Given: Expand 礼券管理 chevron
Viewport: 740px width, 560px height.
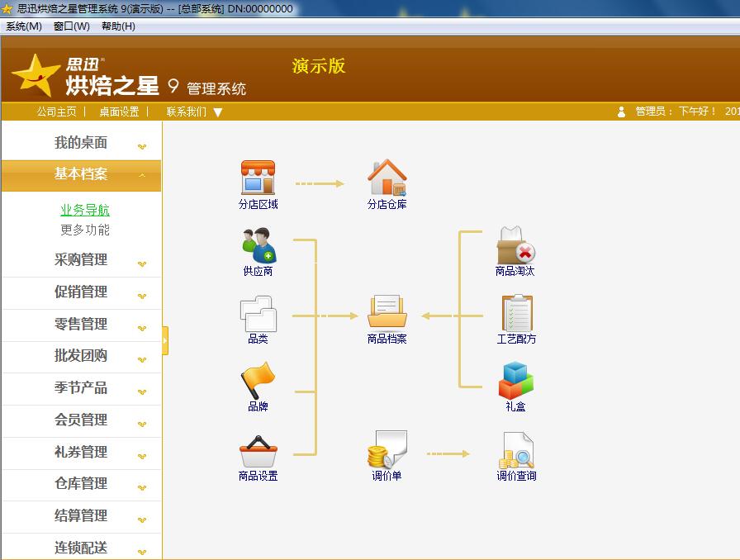Looking at the screenshot, I should tap(141, 456).
